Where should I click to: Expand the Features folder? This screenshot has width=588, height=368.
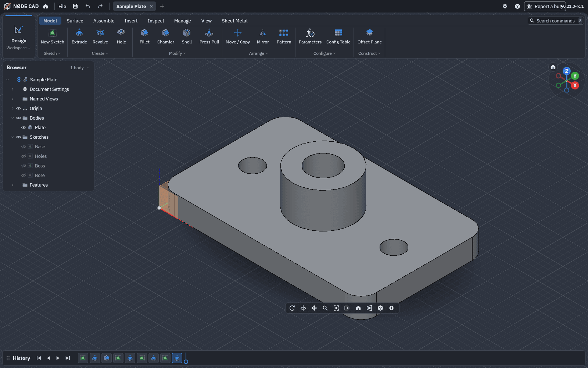[12, 185]
